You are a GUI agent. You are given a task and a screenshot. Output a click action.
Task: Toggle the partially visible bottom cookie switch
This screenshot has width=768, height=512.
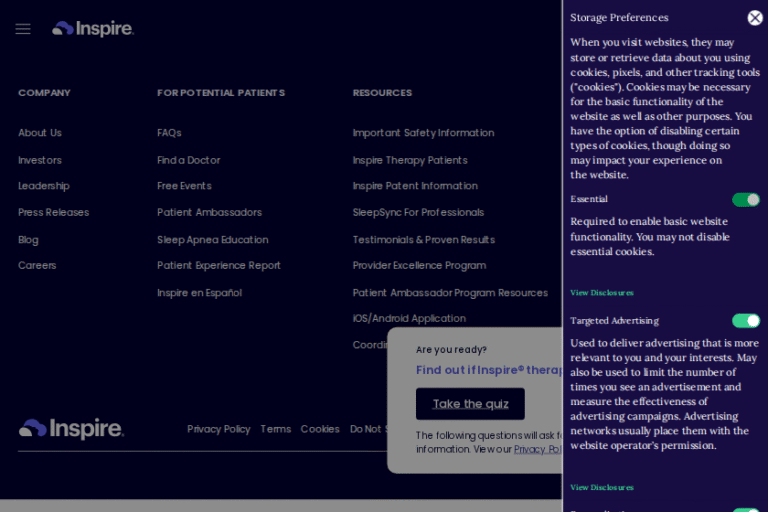coord(745,509)
